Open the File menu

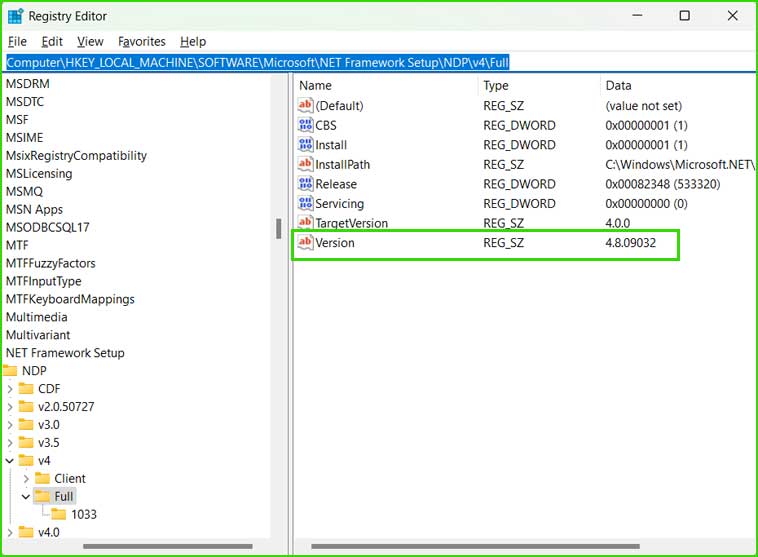[x=17, y=42]
